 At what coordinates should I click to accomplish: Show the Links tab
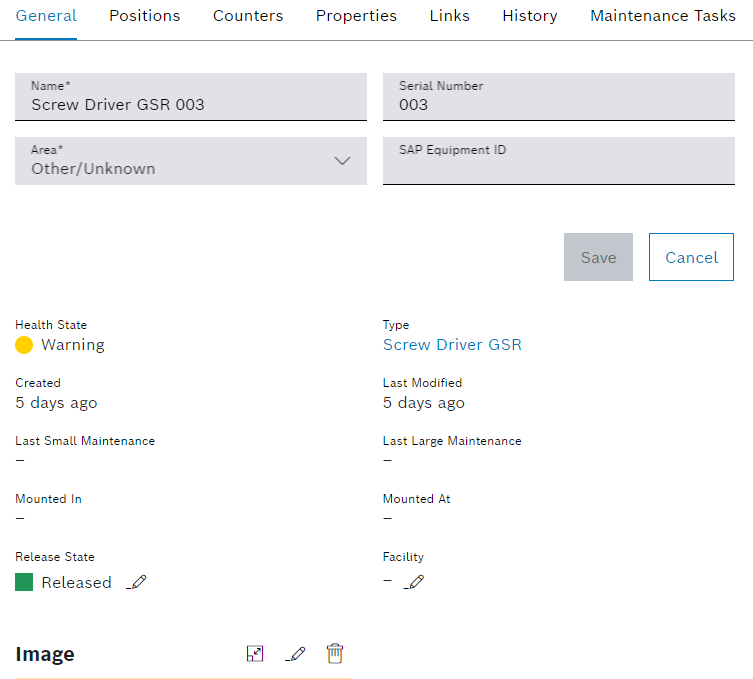(449, 16)
